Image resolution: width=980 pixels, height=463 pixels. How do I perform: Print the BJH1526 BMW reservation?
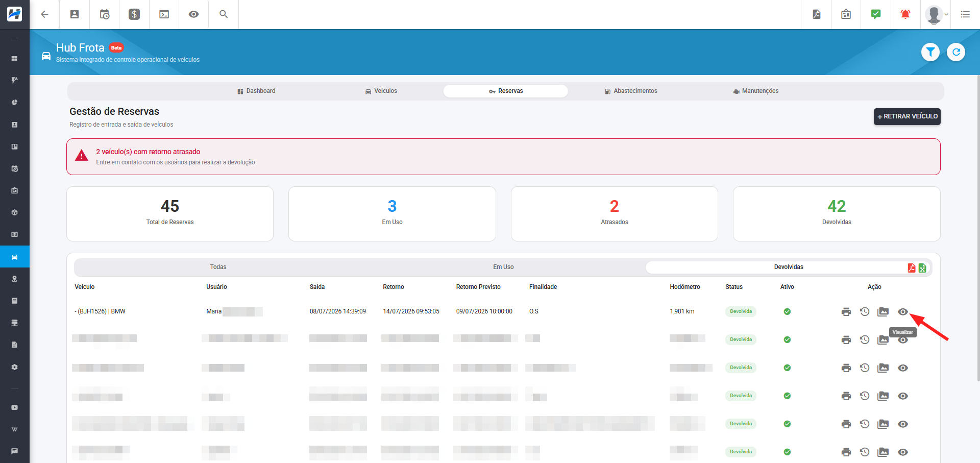[x=846, y=312]
